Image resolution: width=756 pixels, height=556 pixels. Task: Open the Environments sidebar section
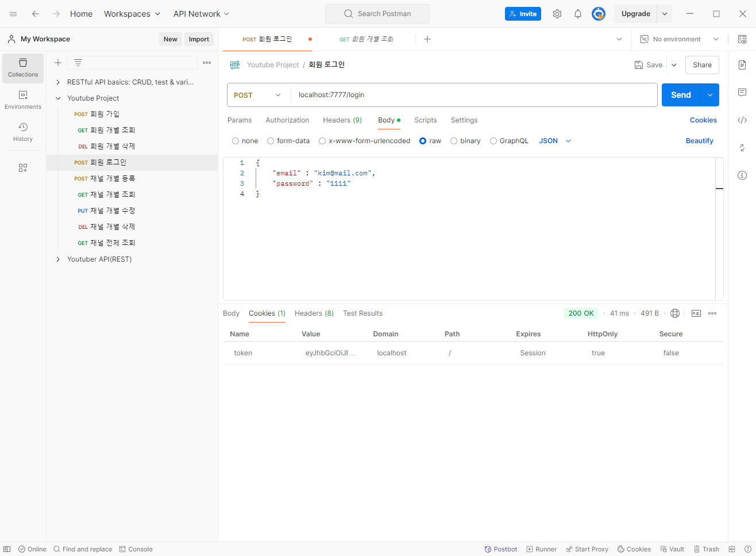23,100
